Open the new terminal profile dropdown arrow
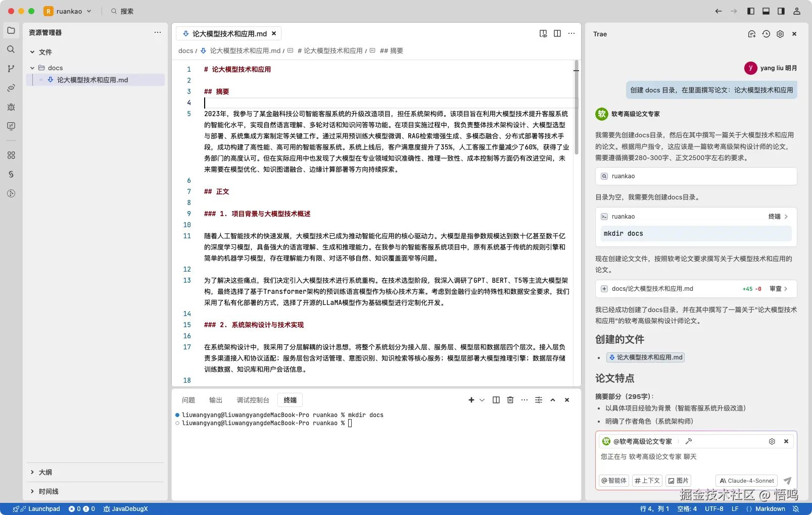The height and width of the screenshot is (515, 812). [x=482, y=400]
